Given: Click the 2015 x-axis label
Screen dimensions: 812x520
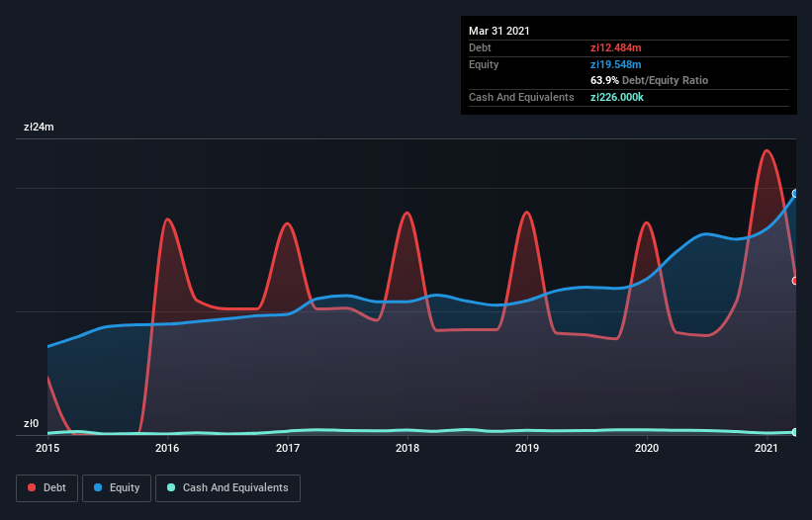Looking at the screenshot, I should [47, 448].
